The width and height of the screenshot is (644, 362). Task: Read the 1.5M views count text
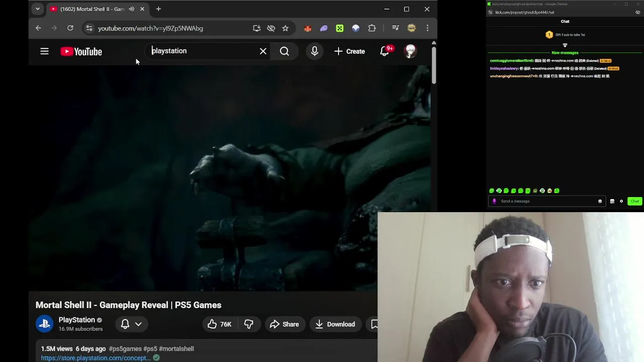57,348
